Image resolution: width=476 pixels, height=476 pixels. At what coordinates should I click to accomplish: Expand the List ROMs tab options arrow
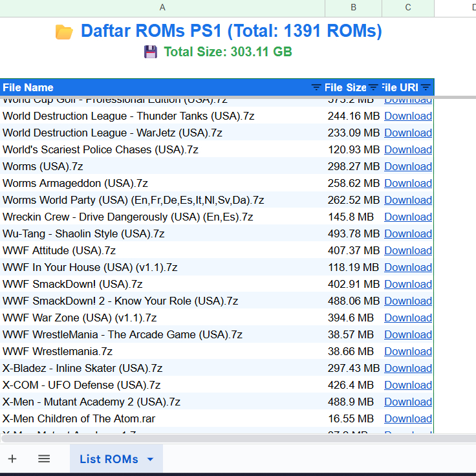[151, 459]
